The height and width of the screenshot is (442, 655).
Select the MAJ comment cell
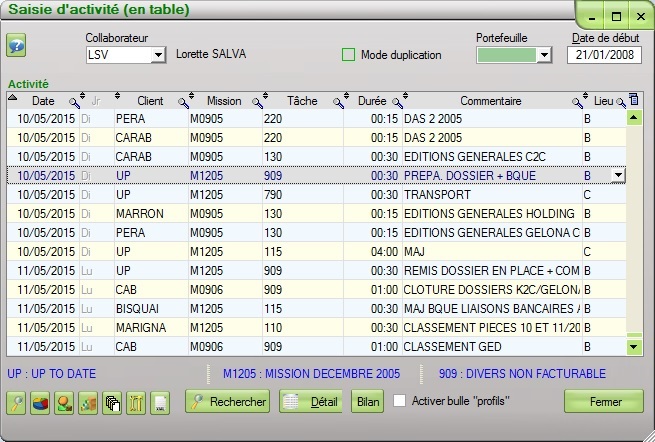(x=492, y=251)
